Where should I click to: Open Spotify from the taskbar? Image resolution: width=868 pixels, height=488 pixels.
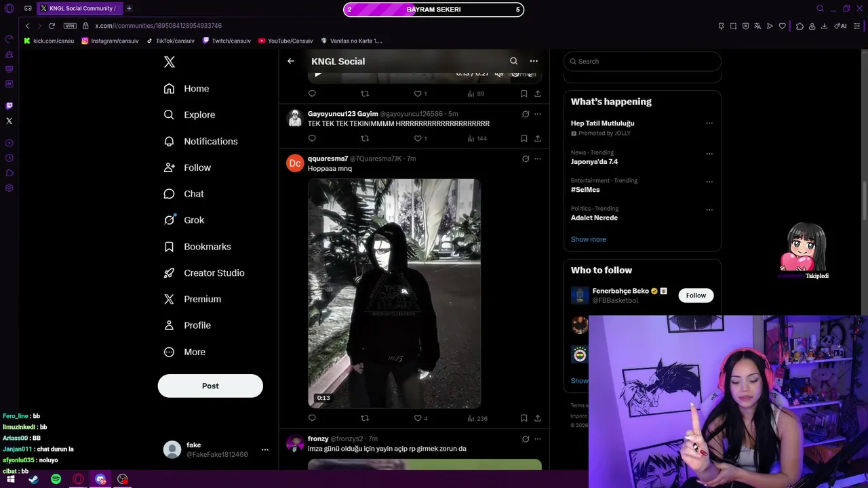[56, 479]
